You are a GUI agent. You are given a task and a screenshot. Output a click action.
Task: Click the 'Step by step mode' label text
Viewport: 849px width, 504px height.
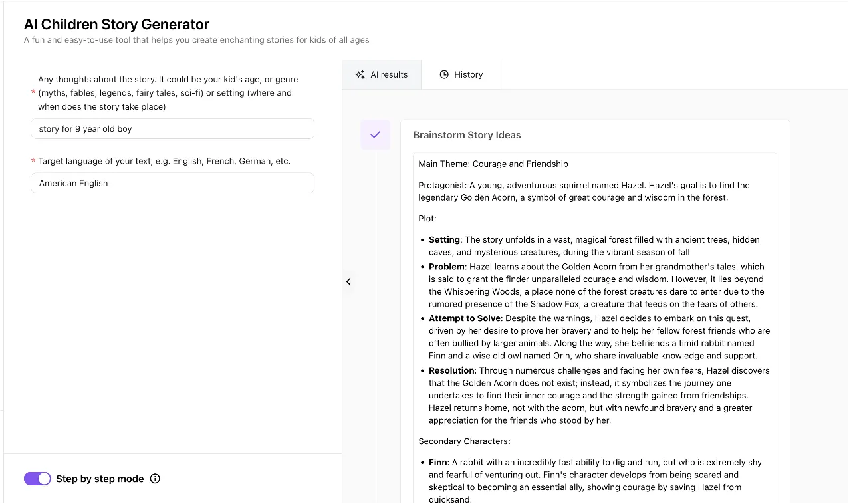click(x=100, y=479)
